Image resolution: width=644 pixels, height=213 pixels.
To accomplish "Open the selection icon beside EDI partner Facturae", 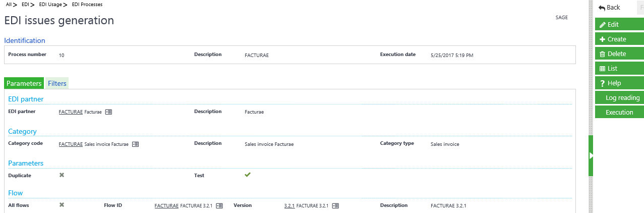I will [108, 112].
